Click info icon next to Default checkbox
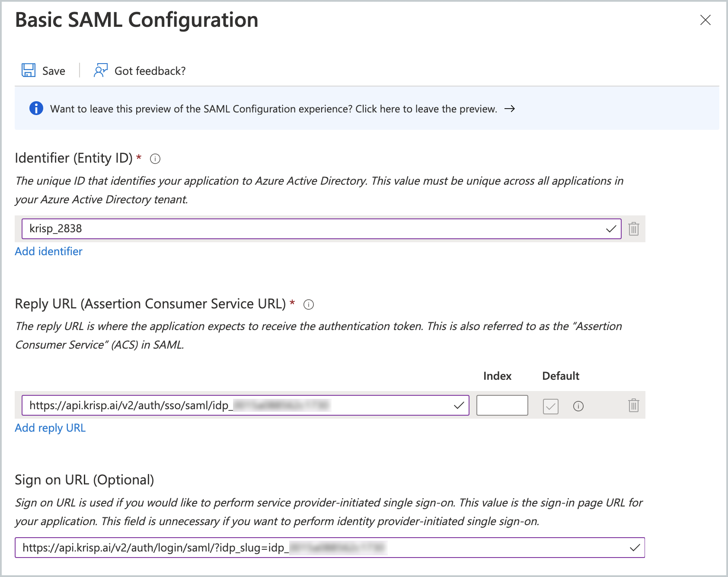 578,406
